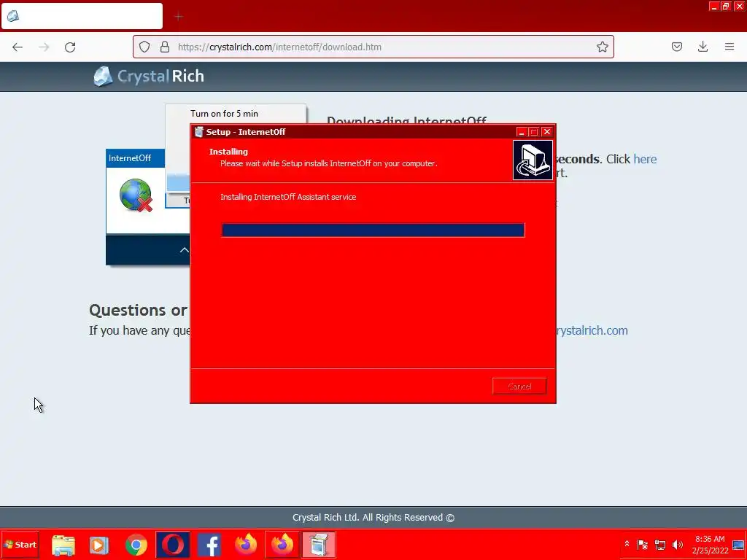
Task: Open the Action Center flag icon
Action: click(x=642, y=545)
